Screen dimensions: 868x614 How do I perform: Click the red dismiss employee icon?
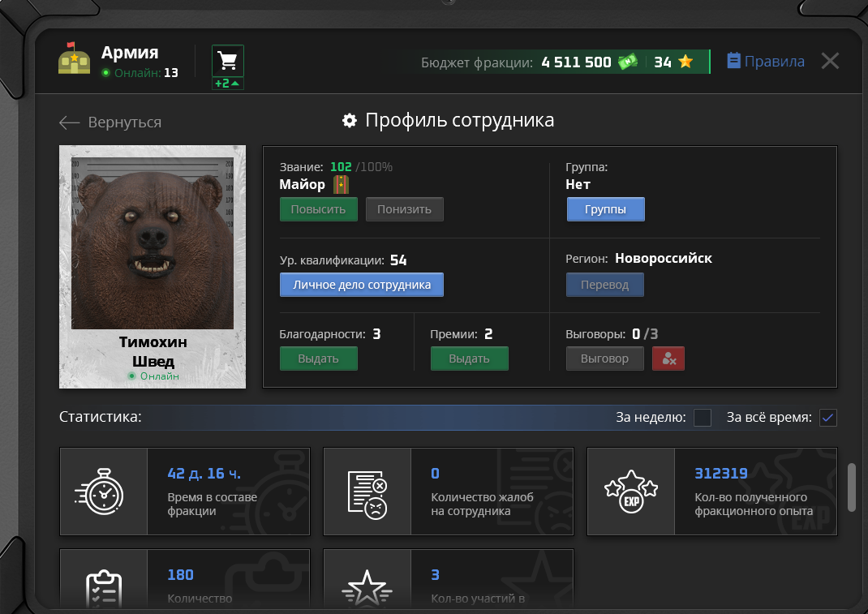(668, 359)
